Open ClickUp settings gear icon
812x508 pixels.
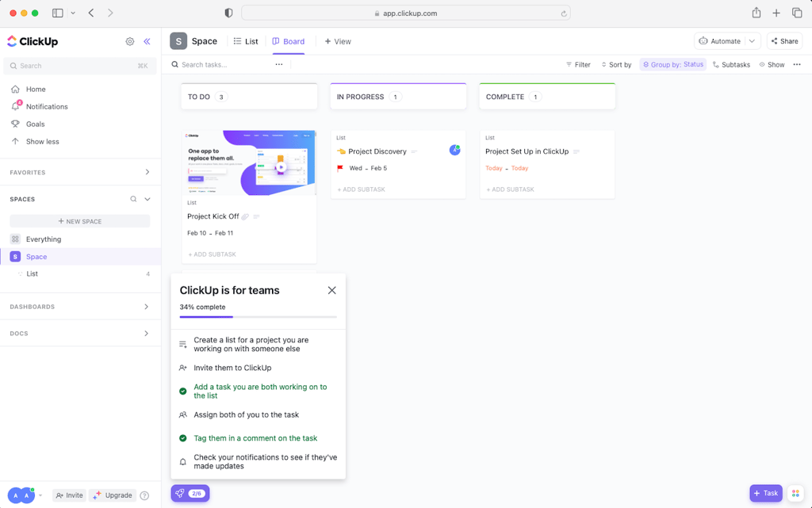pos(130,41)
